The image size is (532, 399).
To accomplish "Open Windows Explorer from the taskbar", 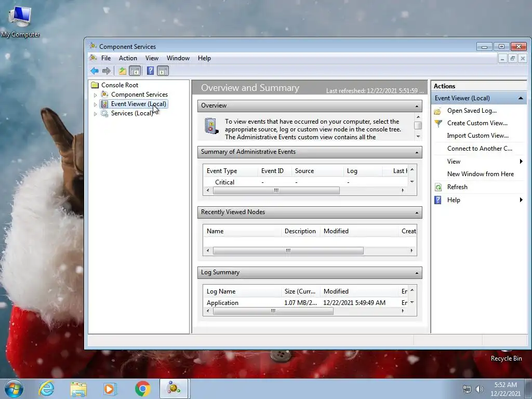I will [78, 389].
